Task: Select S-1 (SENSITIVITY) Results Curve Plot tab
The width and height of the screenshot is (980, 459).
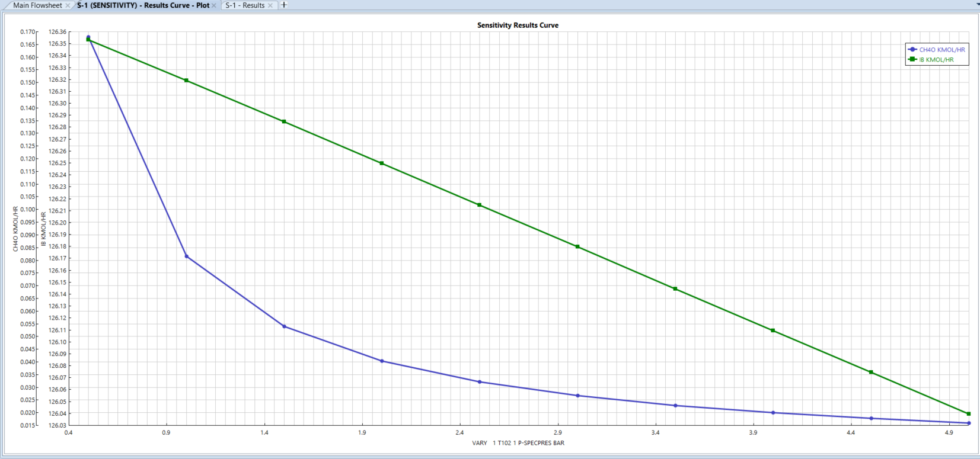Action: (x=143, y=5)
